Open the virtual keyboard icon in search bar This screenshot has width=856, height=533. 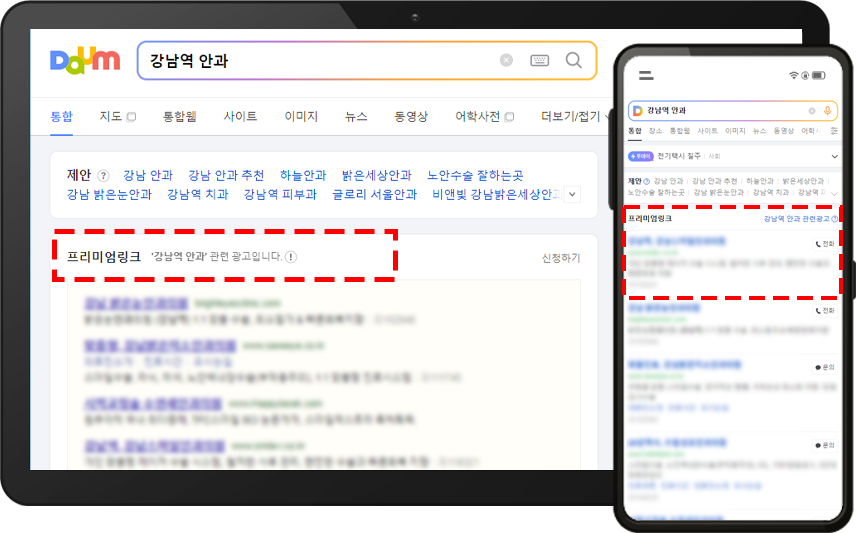539,60
